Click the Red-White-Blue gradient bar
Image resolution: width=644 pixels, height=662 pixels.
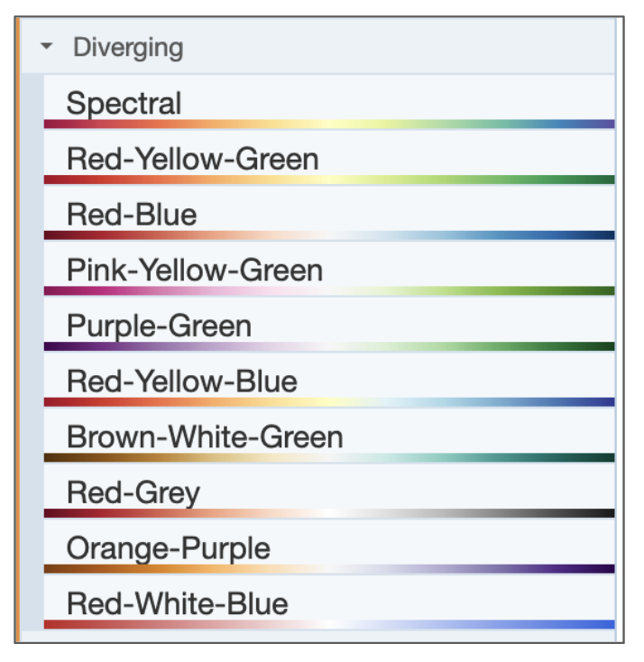click(328, 624)
